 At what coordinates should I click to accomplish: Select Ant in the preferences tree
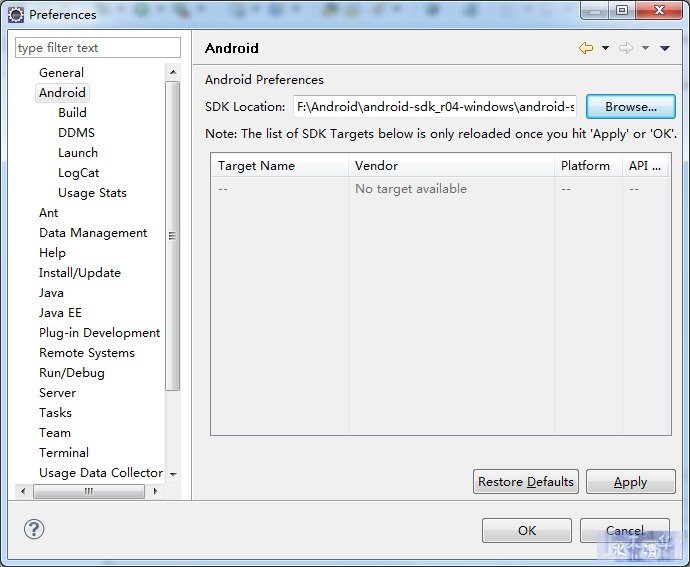(x=48, y=213)
